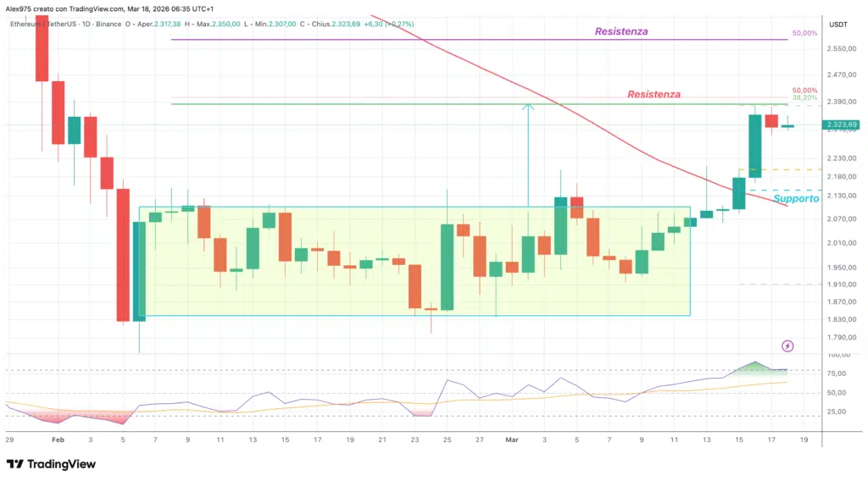
Task: Click the Feb label on the date axis
Action: tap(57, 440)
